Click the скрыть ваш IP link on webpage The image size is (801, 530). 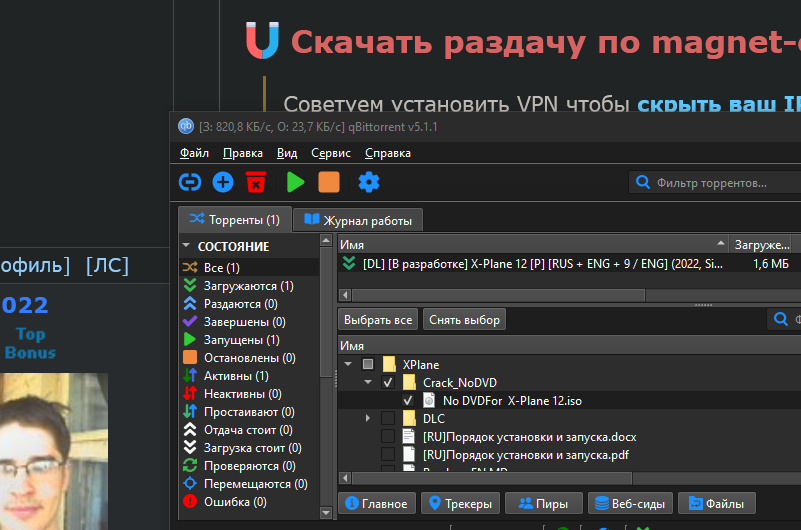coord(719,104)
